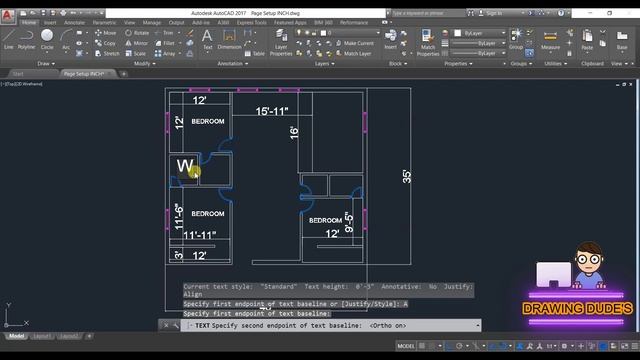Viewport: 640px width, 360px height.
Task: Expand the Modify panel
Action: coord(144,64)
